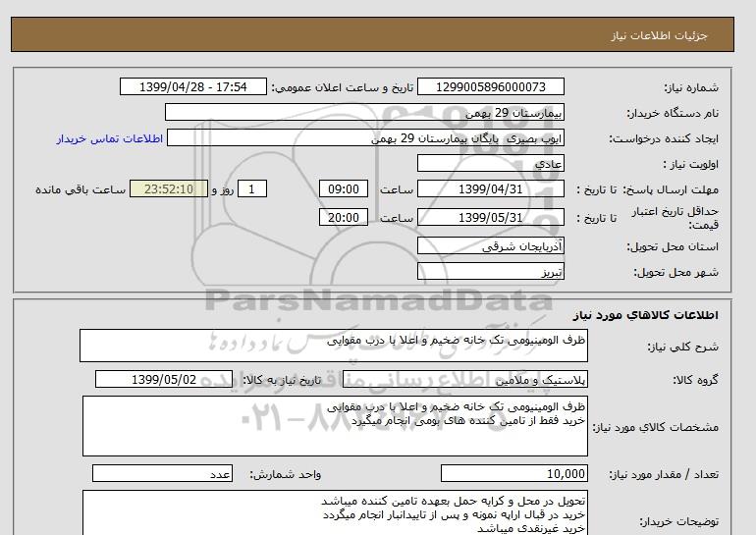Select the remaining days field showing 1
The width and height of the screenshot is (756, 535).
(251, 188)
